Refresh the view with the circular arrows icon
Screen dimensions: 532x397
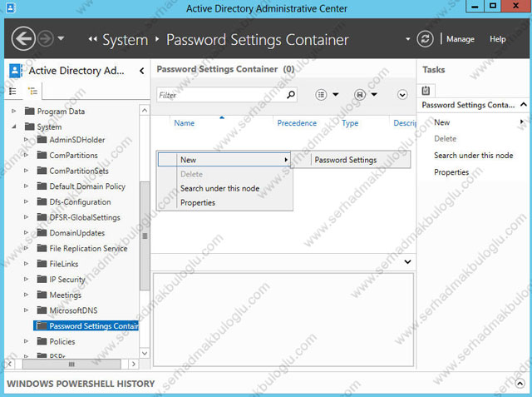[425, 39]
